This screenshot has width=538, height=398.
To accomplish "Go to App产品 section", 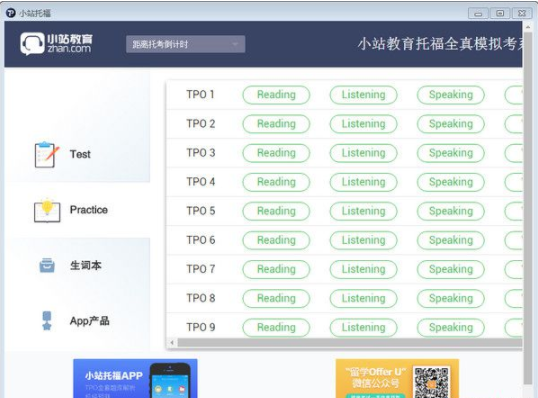I will coord(90,321).
